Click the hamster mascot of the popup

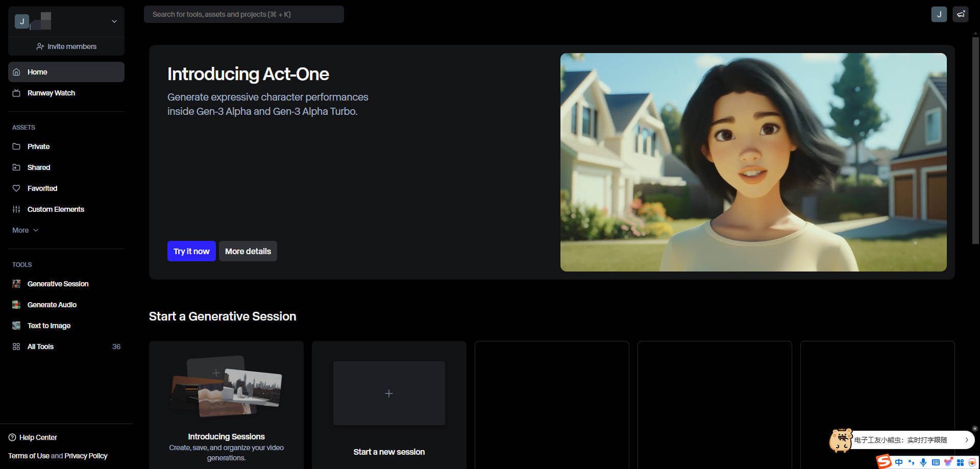coord(841,440)
